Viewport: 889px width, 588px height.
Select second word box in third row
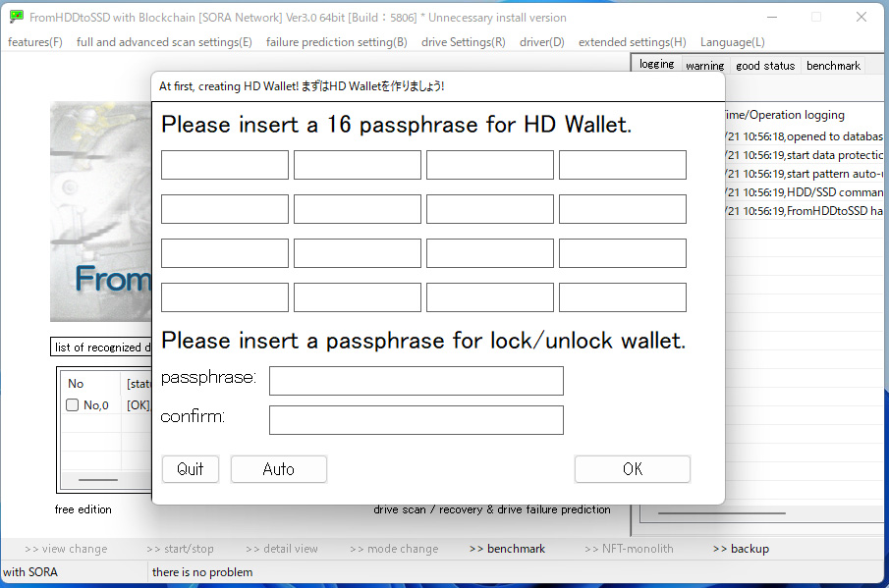pos(358,253)
